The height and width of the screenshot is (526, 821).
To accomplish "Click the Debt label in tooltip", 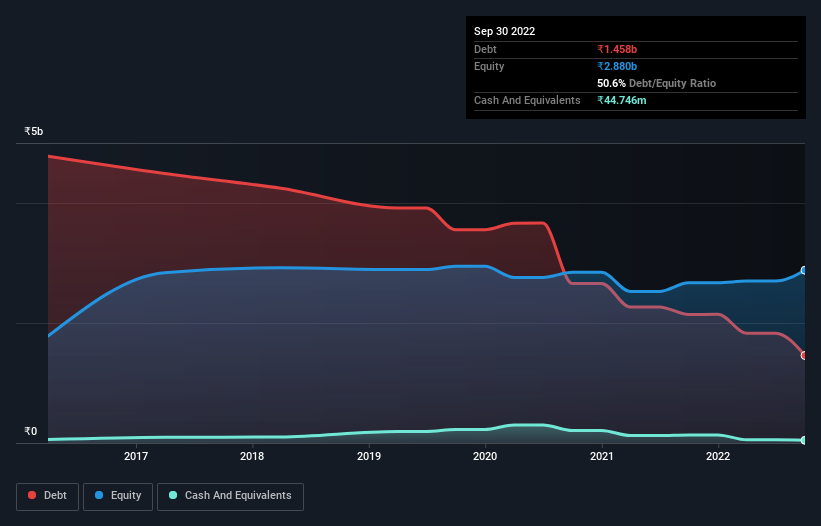I will point(485,49).
